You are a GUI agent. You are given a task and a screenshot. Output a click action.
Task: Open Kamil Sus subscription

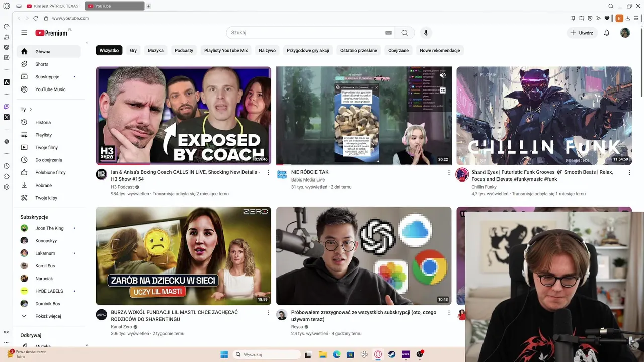[x=48, y=266]
